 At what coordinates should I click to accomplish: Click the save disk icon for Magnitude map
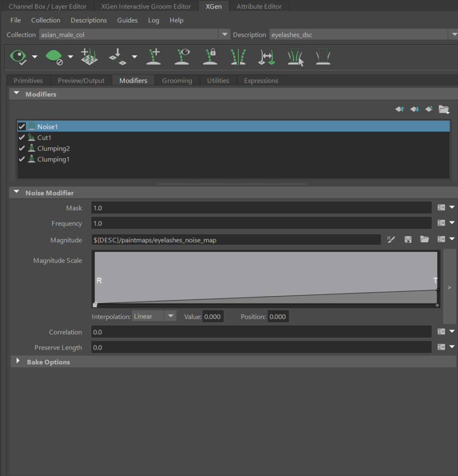[x=408, y=239]
